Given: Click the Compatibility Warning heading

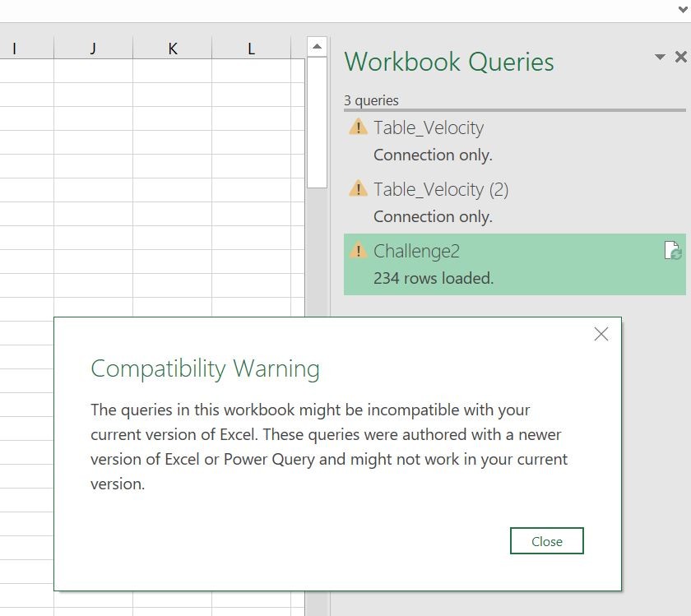Looking at the screenshot, I should coord(205,368).
